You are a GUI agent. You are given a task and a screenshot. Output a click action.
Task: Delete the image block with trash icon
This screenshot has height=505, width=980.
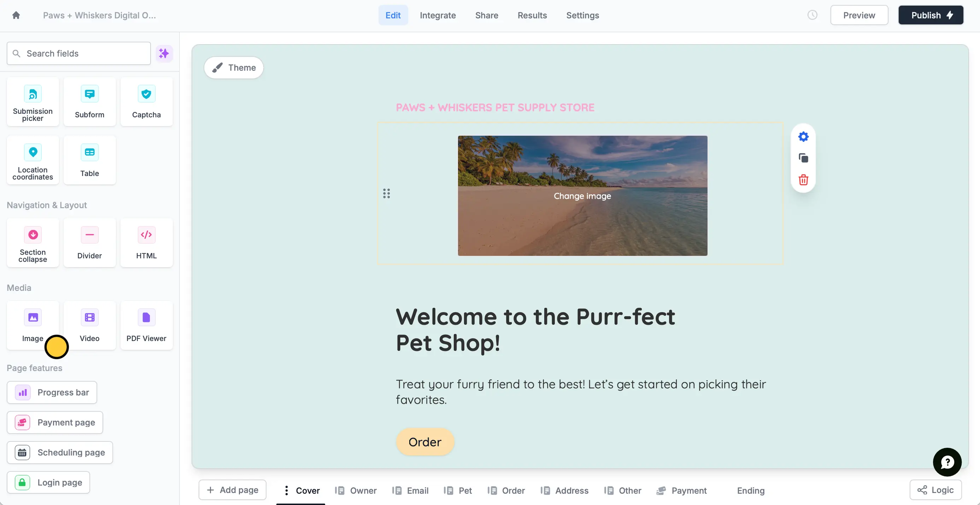point(803,180)
